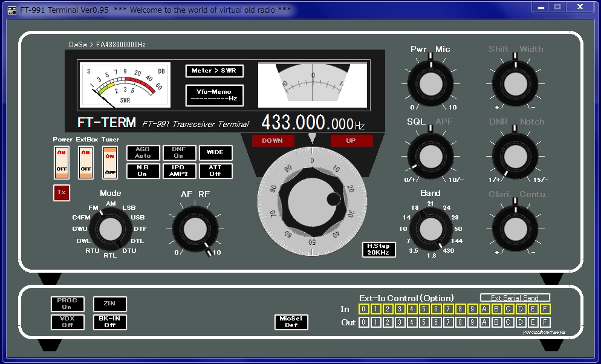Click the Meter > SWR button
The height and width of the screenshot is (364, 601).
tap(214, 71)
